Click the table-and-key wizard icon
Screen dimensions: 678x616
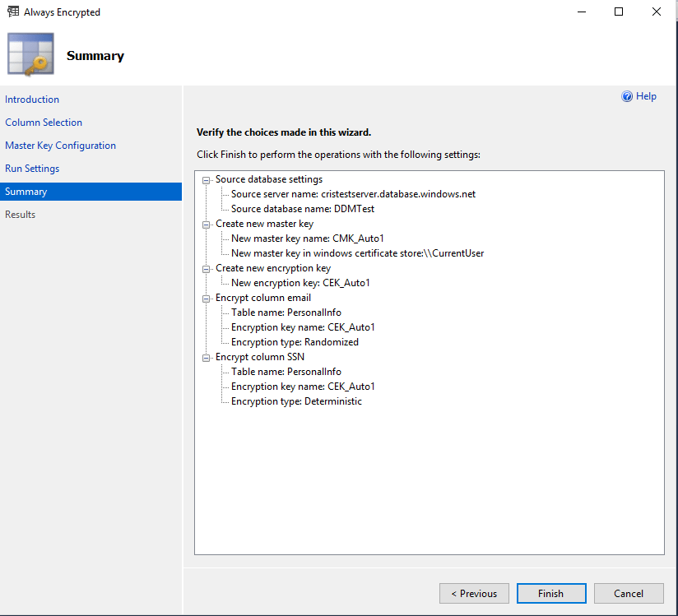click(x=30, y=55)
